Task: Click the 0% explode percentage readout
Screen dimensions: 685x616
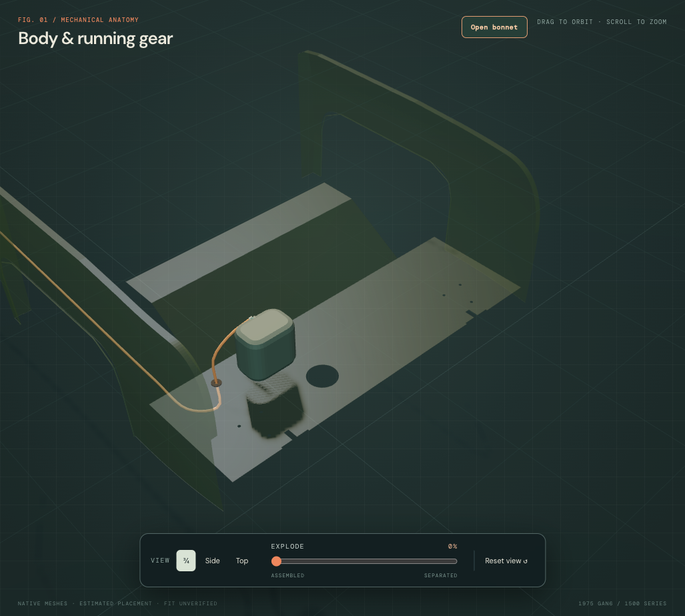Action: [453, 546]
